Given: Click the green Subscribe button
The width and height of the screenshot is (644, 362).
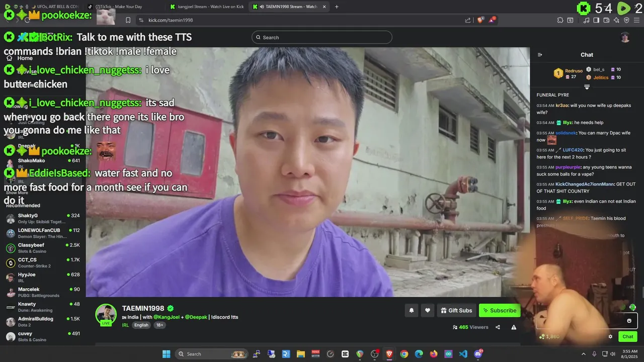Looking at the screenshot, I should pyautogui.click(x=500, y=311).
